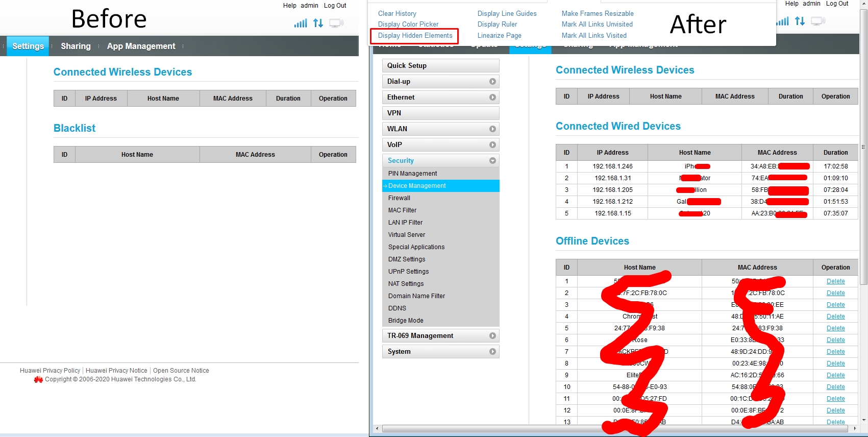Viewport: 868px width, 437px height.
Task: Click the vertical scrollbar down arrow
Action: pyautogui.click(x=863, y=420)
